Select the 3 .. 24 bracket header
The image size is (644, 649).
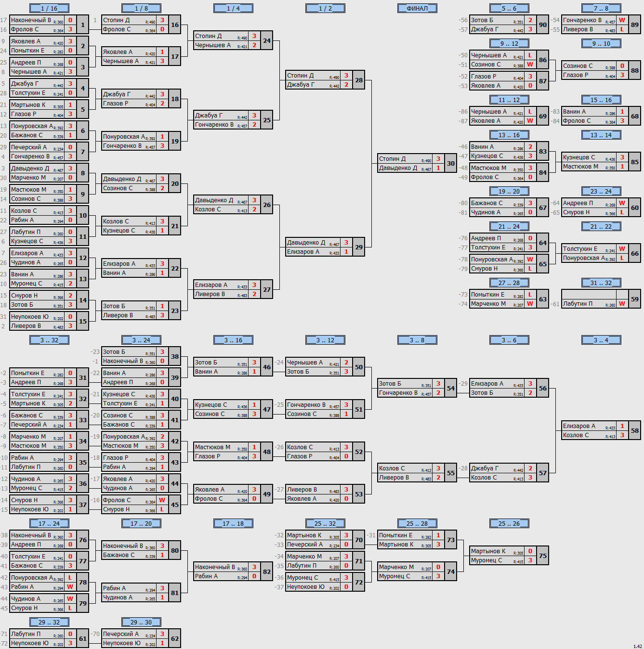click(141, 340)
